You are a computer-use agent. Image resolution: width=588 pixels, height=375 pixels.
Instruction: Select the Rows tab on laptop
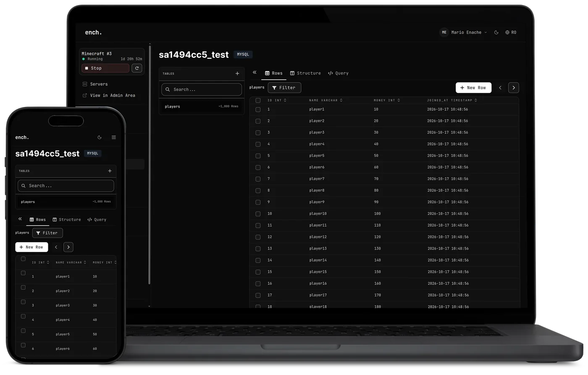tap(273, 73)
